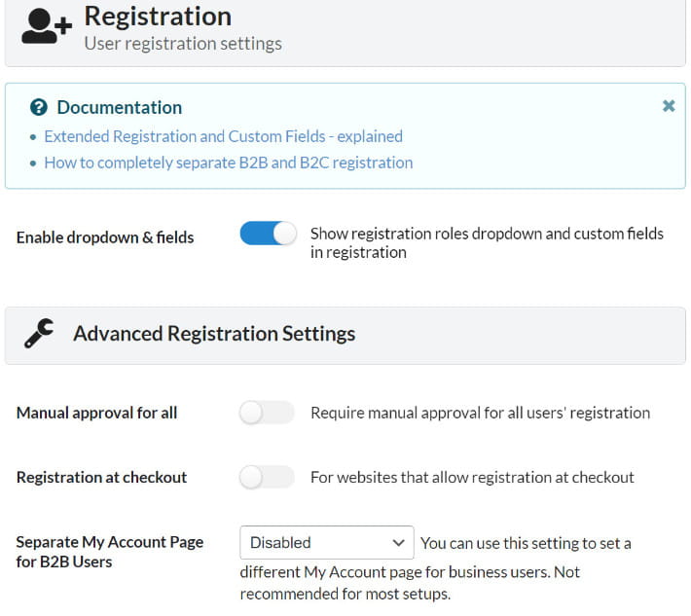The image size is (691, 616).
Task: Open Extended Registration and Custom Fields link
Action: (224, 136)
